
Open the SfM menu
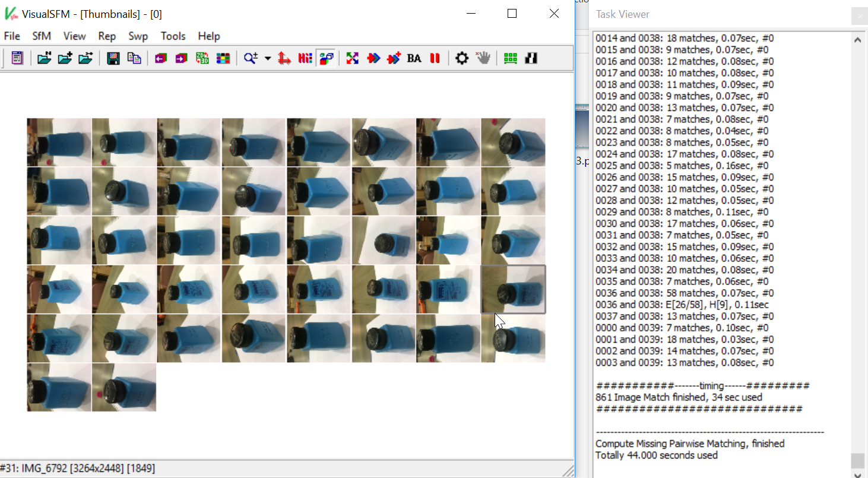42,36
